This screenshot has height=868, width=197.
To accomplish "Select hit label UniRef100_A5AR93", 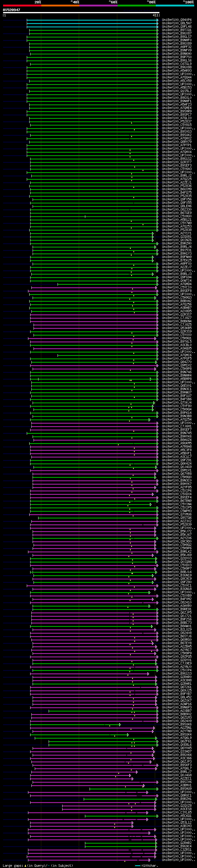I will [177, 71].
